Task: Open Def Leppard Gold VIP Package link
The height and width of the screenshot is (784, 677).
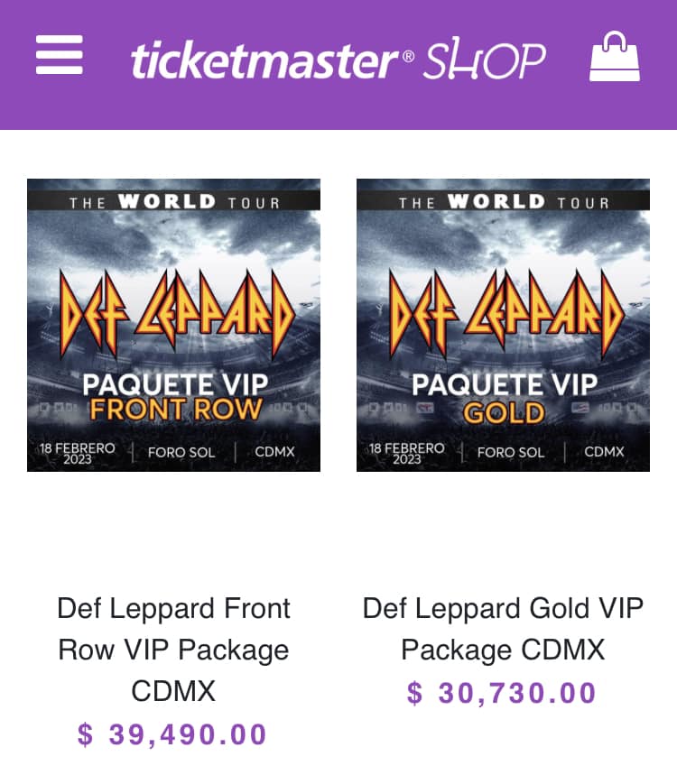Action: pyautogui.click(x=504, y=629)
